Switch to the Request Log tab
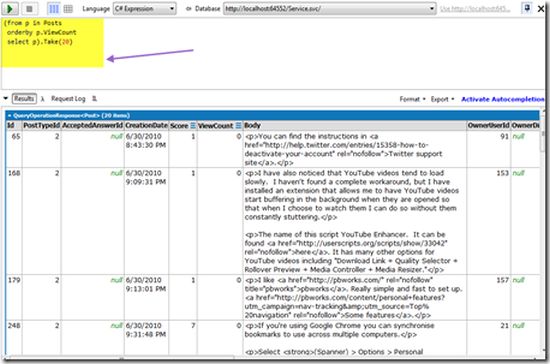 tap(68, 99)
